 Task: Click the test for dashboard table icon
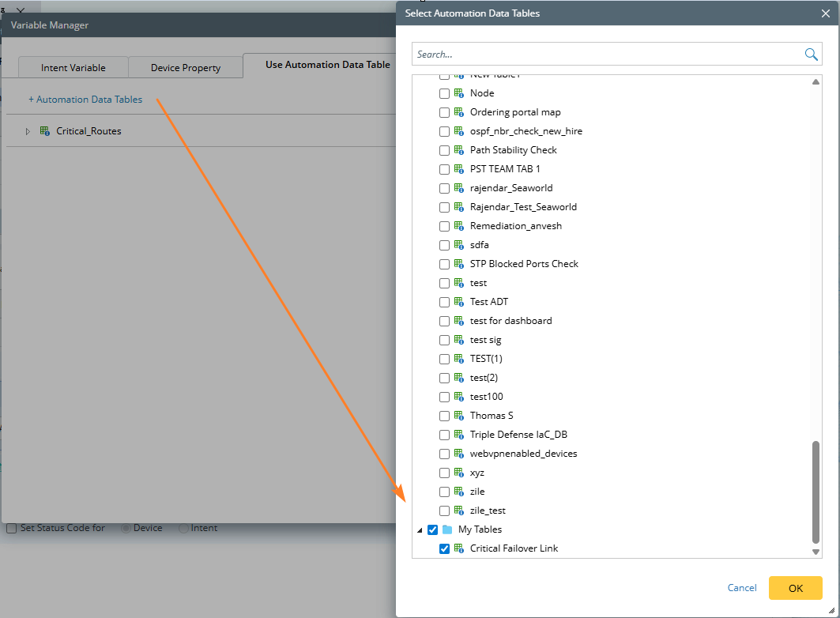point(459,321)
